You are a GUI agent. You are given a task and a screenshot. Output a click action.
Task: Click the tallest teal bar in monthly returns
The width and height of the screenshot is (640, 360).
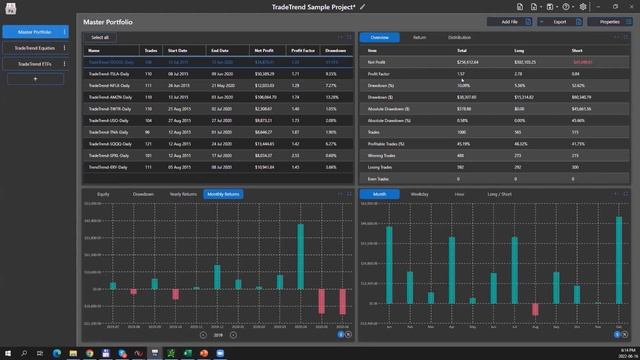300,257
